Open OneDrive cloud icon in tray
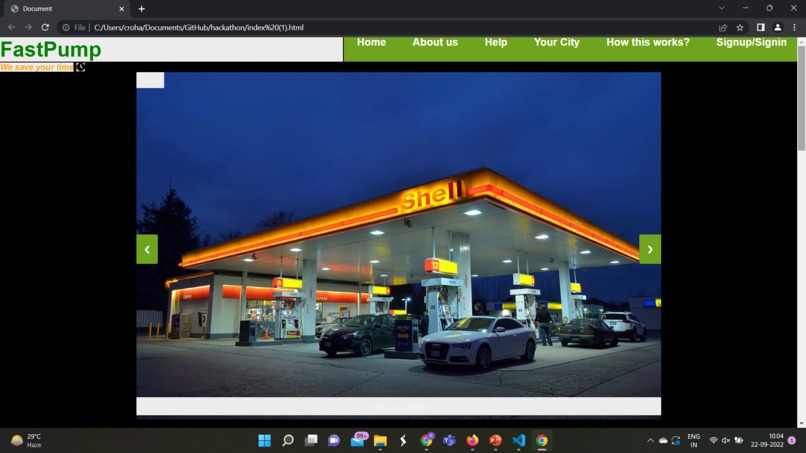 click(x=663, y=441)
